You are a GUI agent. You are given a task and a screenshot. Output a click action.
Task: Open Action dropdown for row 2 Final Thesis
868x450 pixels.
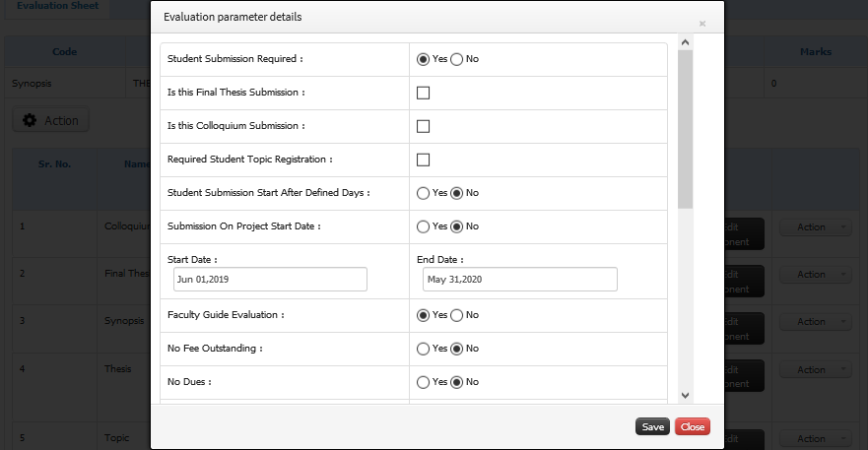click(x=816, y=275)
